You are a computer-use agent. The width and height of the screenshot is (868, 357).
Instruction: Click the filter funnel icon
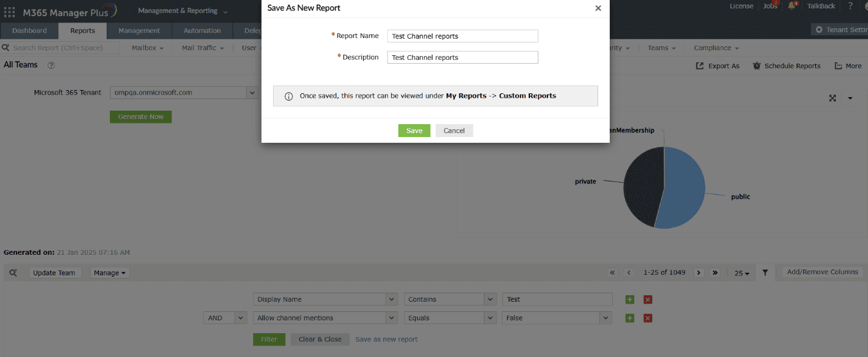point(765,273)
